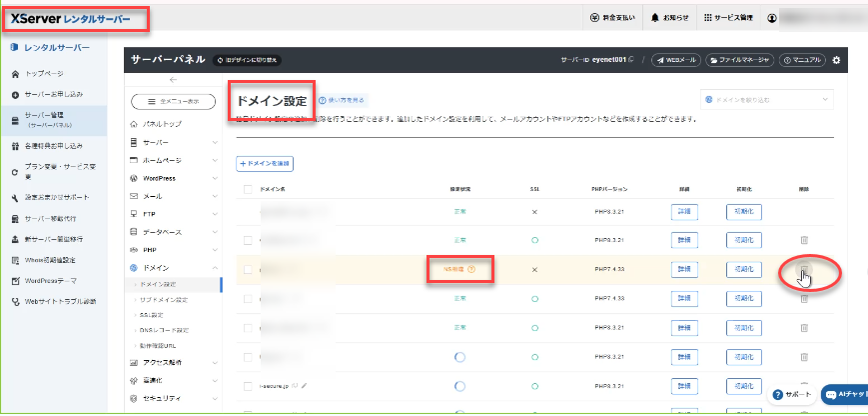Tick the select-all checkbox in the table header

pos(248,188)
